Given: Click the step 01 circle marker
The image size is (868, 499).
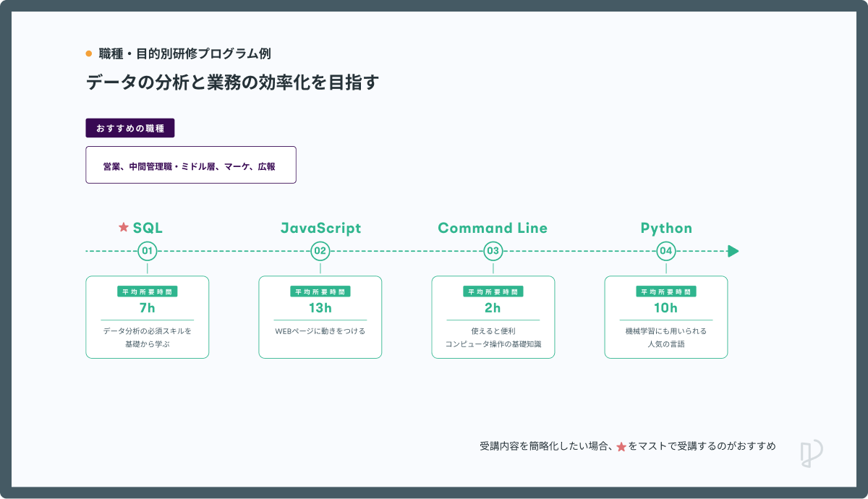Looking at the screenshot, I should click(x=148, y=251).
